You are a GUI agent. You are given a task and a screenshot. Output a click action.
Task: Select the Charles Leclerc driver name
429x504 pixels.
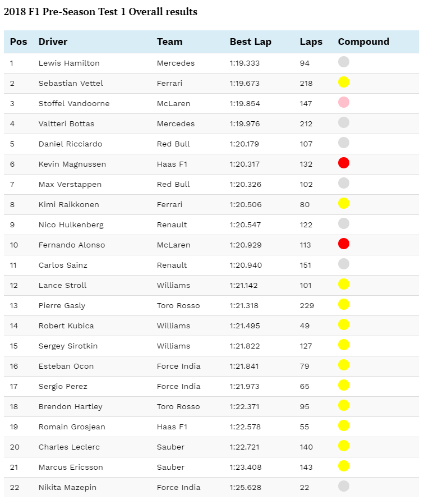pos(69,447)
